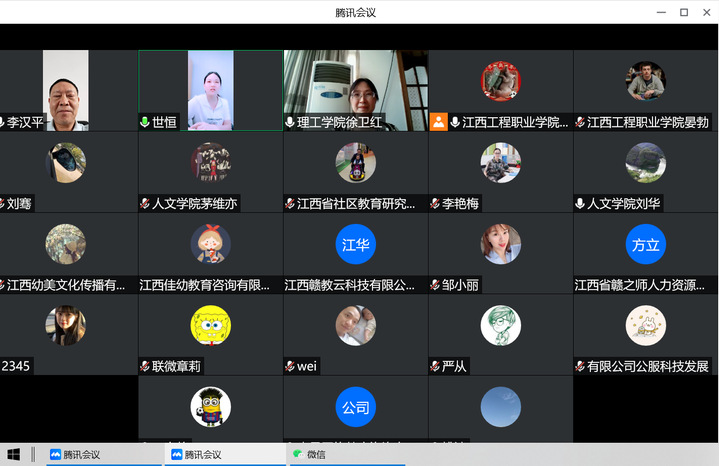Click the avatar of participant wei

(356, 325)
